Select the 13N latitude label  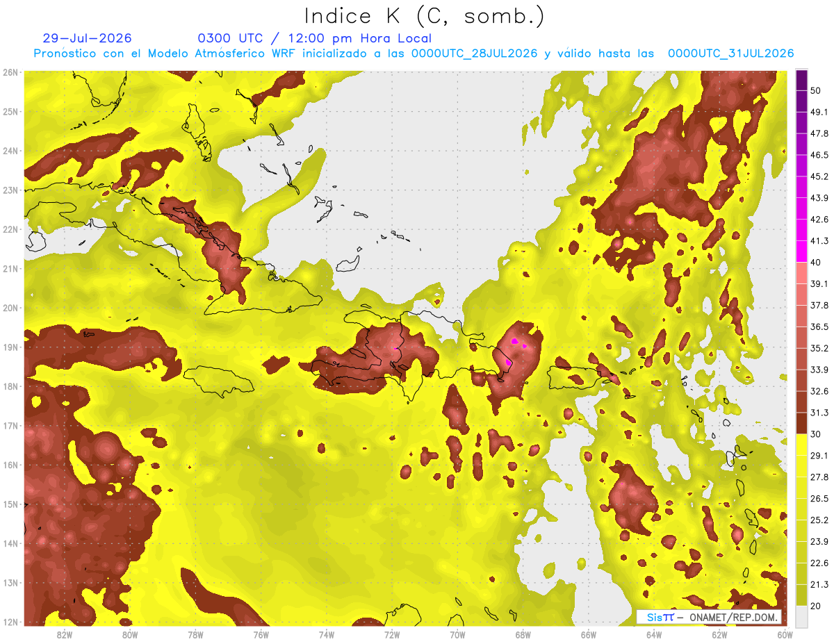click(x=10, y=583)
